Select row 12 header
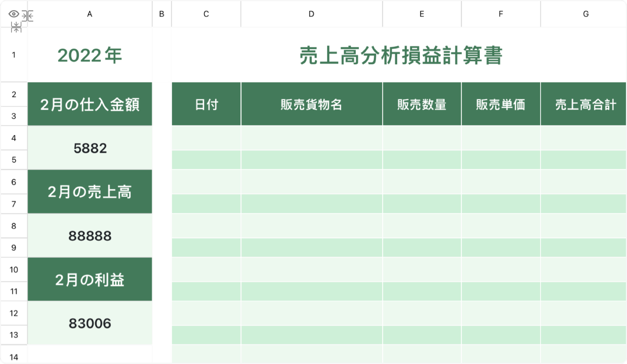 click(14, 314)
